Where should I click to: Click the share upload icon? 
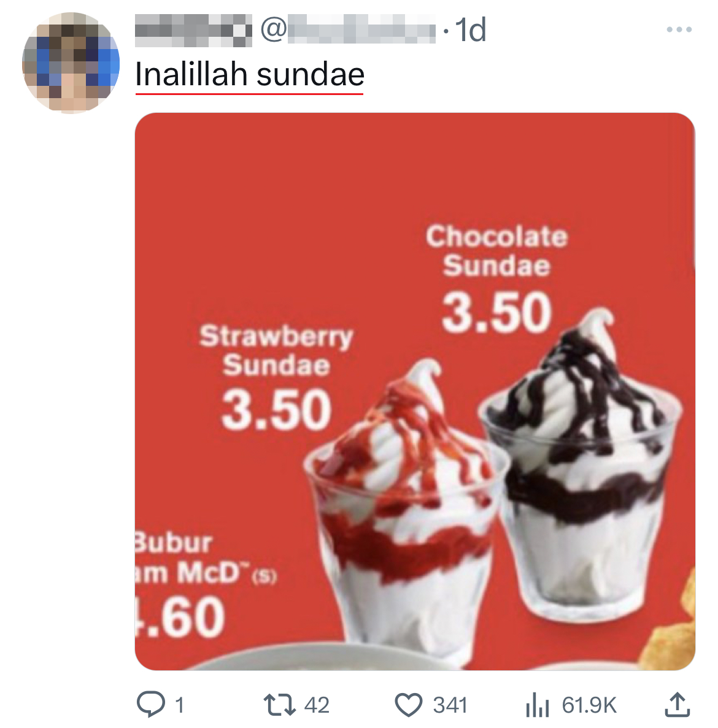[677, 705]
